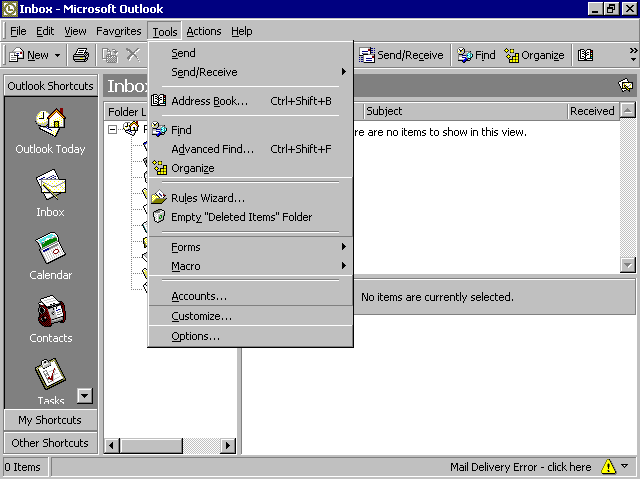Click the Find toolbar button
This screenshot has width=640, height=480.
476,55
